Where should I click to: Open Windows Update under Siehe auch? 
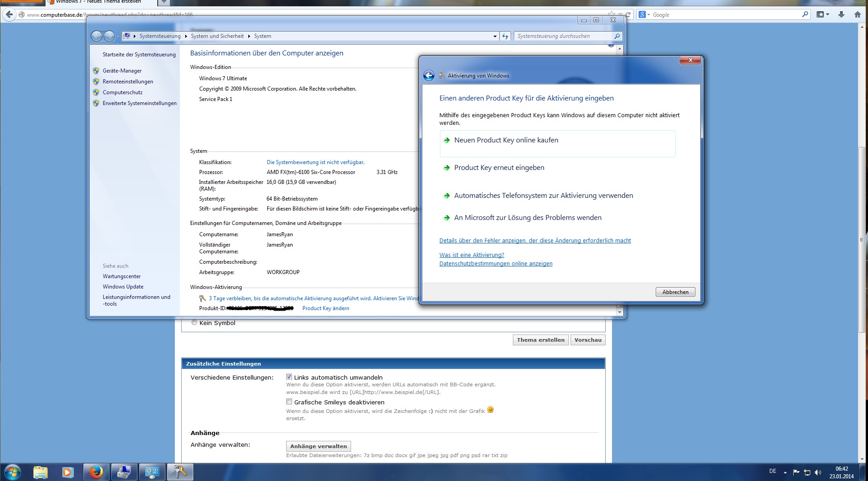click(123, 287)
